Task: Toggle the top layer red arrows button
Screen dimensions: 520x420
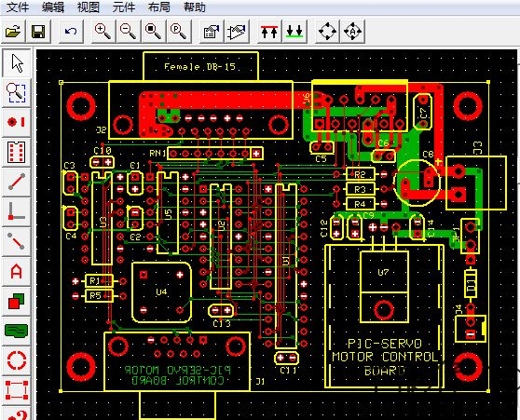Action: 269,32
